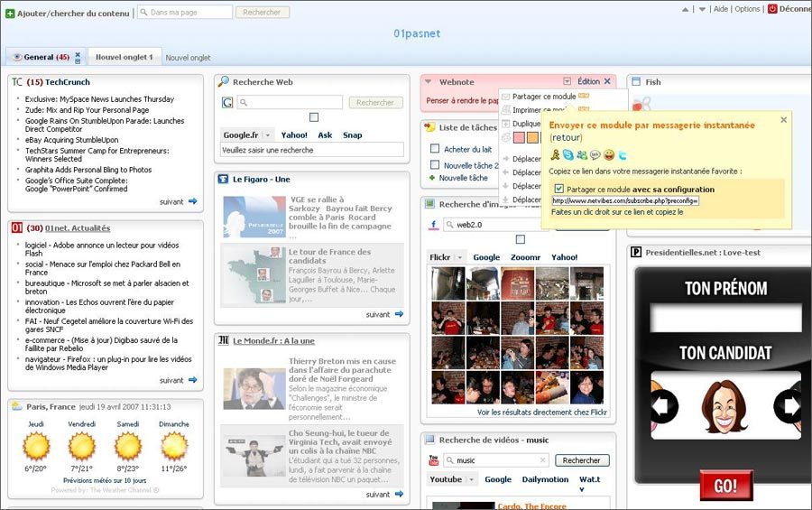The image size is (812, 510).
Task: Click the YouTube icon in video search
Action: 433,460
